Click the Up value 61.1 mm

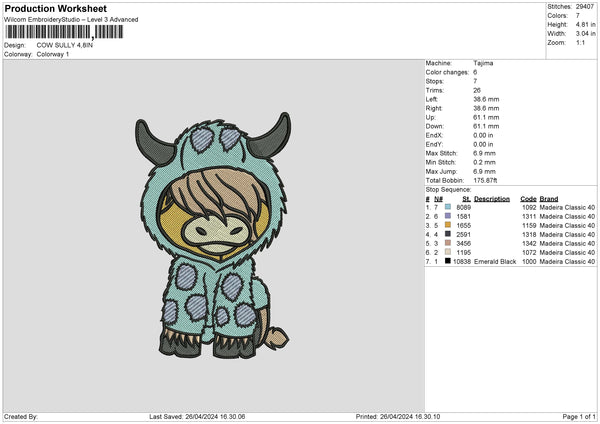pyautogui.click(x=486, y=117)
